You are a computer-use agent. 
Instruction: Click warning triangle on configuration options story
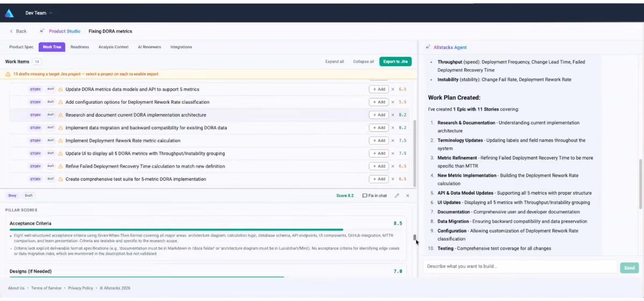(61, 102)
